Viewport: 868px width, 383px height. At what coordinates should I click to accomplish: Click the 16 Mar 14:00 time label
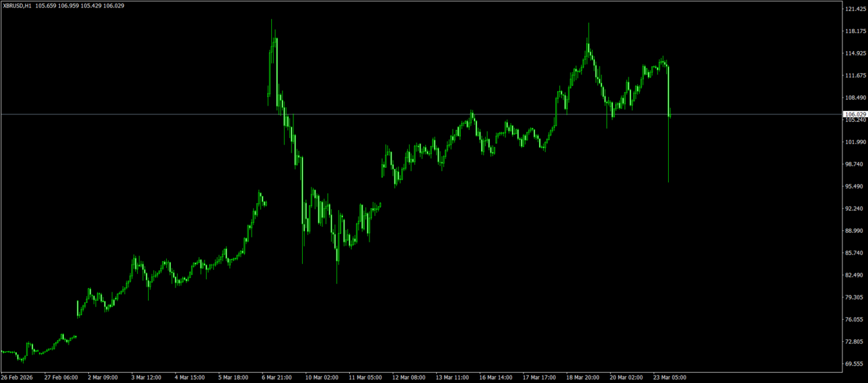[495, 378]
